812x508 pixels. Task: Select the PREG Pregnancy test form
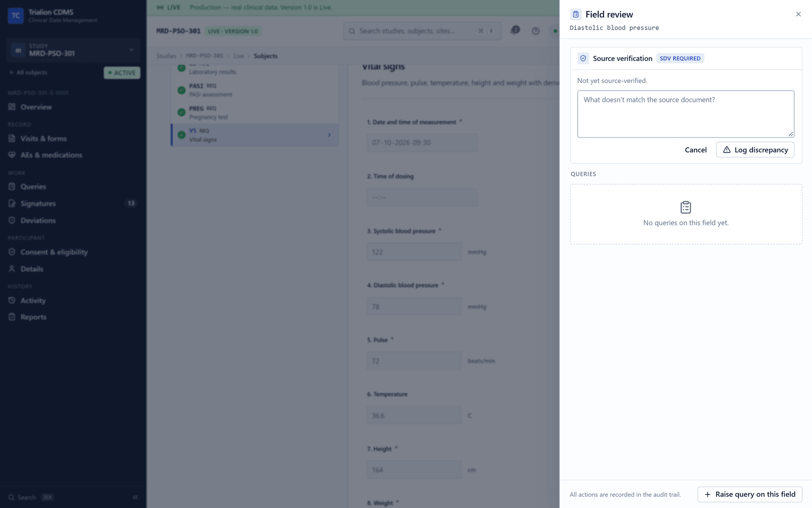click(255, 113)
